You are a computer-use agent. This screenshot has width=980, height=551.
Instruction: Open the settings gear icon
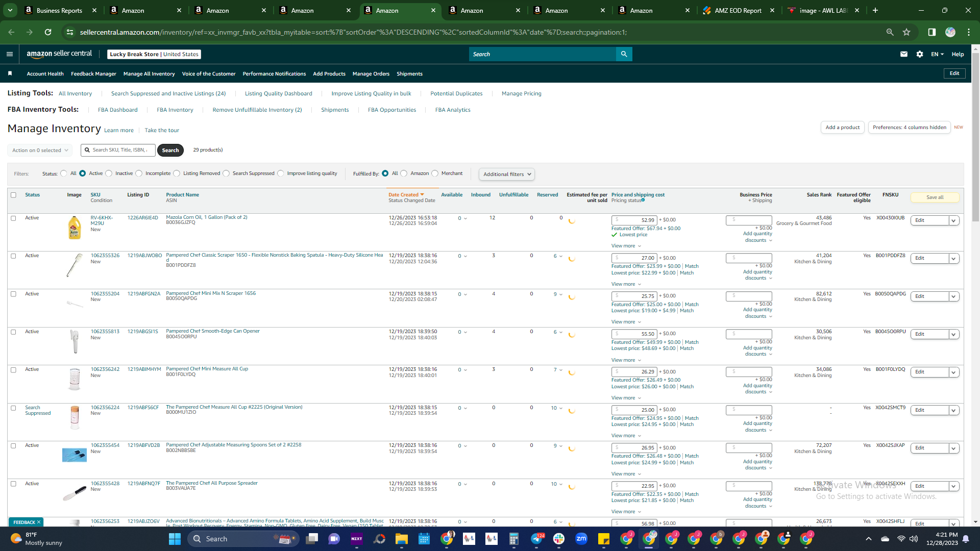point(920,54)
